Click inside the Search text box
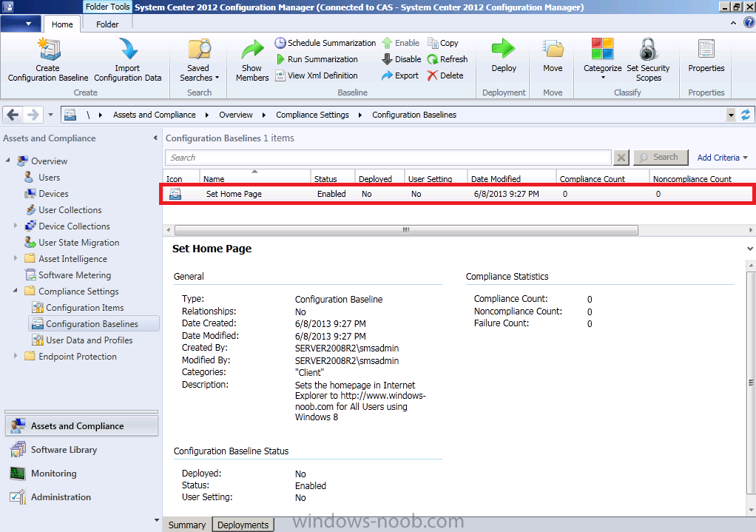 coord(388,158)
